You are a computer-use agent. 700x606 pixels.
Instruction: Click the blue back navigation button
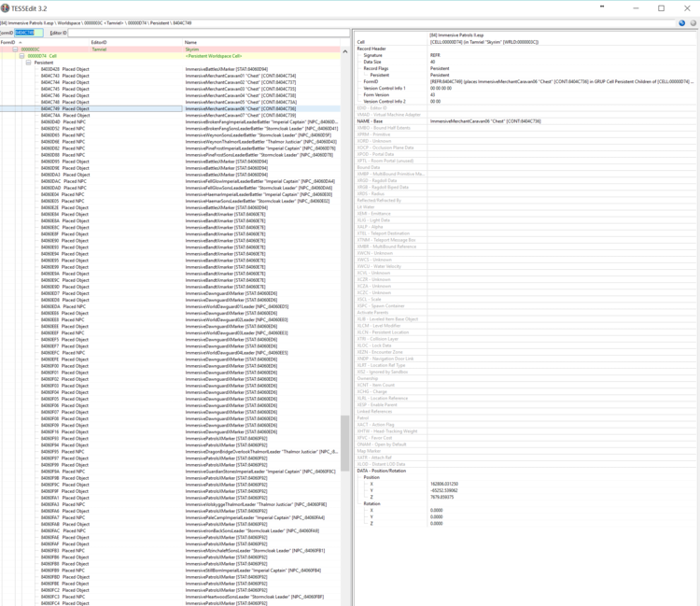tap(681, 23)
